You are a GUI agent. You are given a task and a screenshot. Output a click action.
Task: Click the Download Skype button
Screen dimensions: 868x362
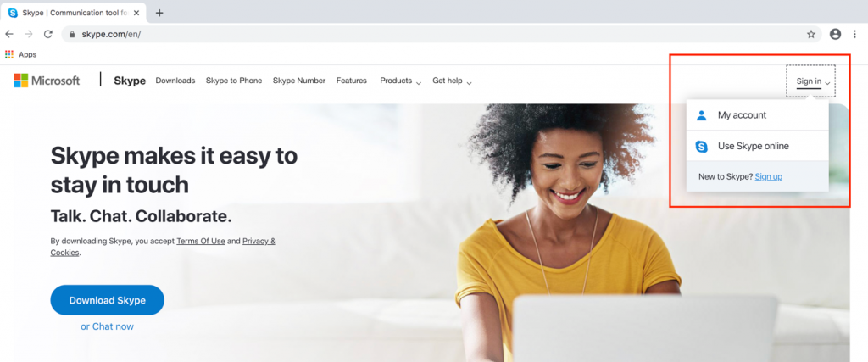tap(108, 300)
